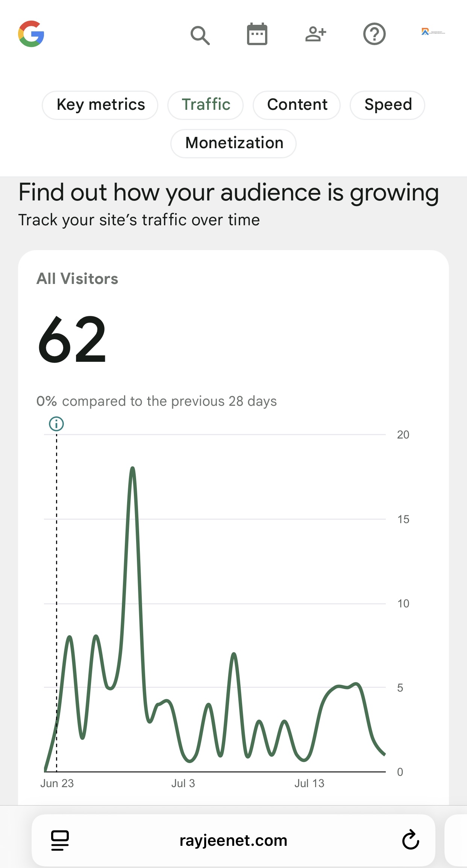
Task: Open the search magnifier icon
Action: 200,35
